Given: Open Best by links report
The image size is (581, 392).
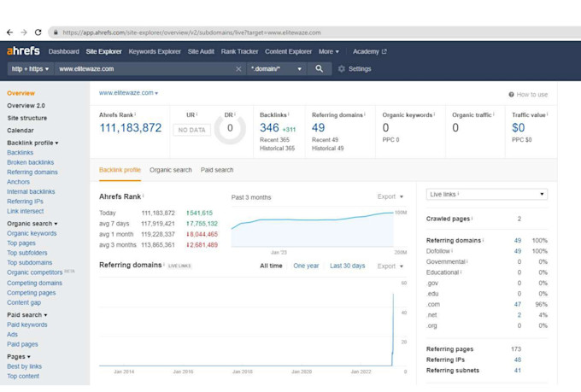Looking at the screenshot, I should [24, 366].
